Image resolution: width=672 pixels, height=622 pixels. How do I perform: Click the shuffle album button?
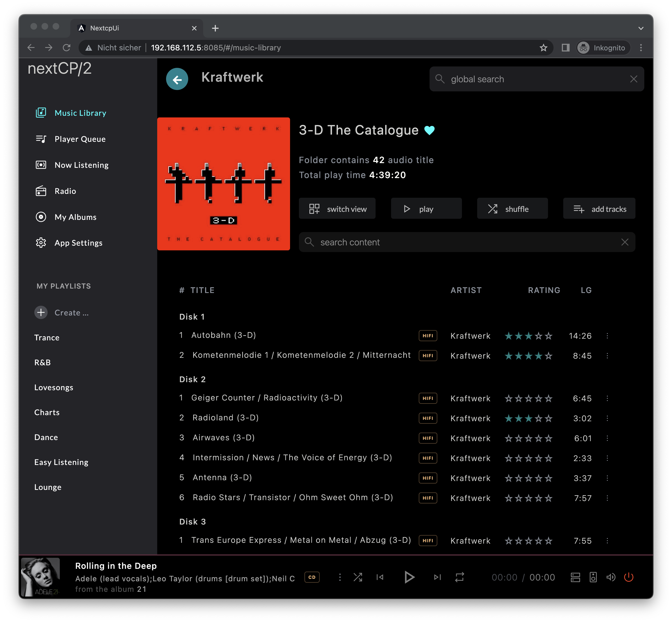(x=512, y=209)
